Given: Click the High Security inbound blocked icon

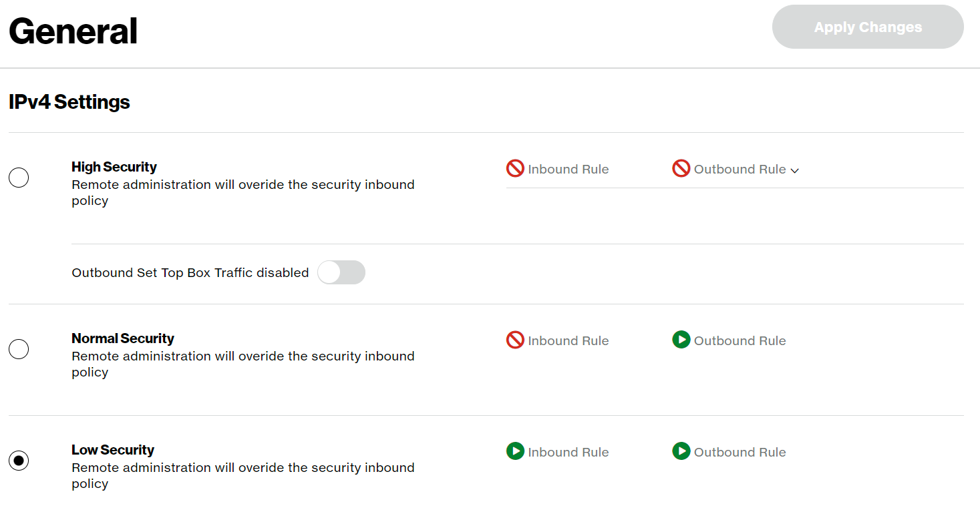Looking at the screenshot, I should 515,169.
